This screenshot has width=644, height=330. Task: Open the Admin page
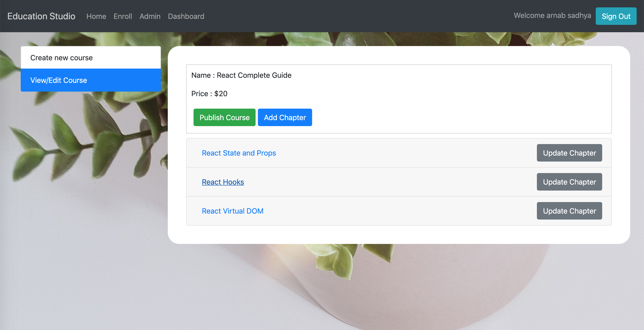(150, 16)
